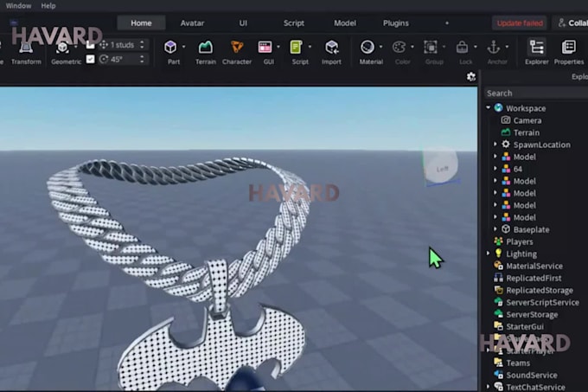Open the Group dropdown arrow
This screenshot has width=588, height=392.
pos(444,47)
